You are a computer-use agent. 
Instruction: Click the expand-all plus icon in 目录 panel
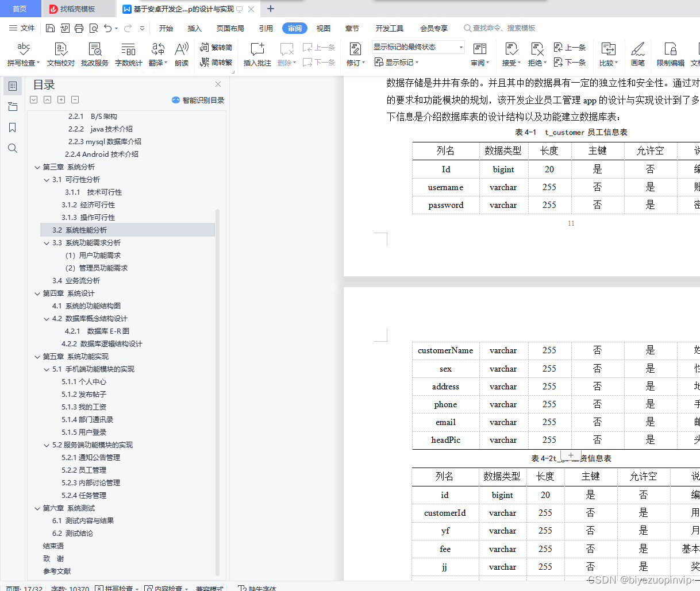pyautogui.click(x=61, y=100)
